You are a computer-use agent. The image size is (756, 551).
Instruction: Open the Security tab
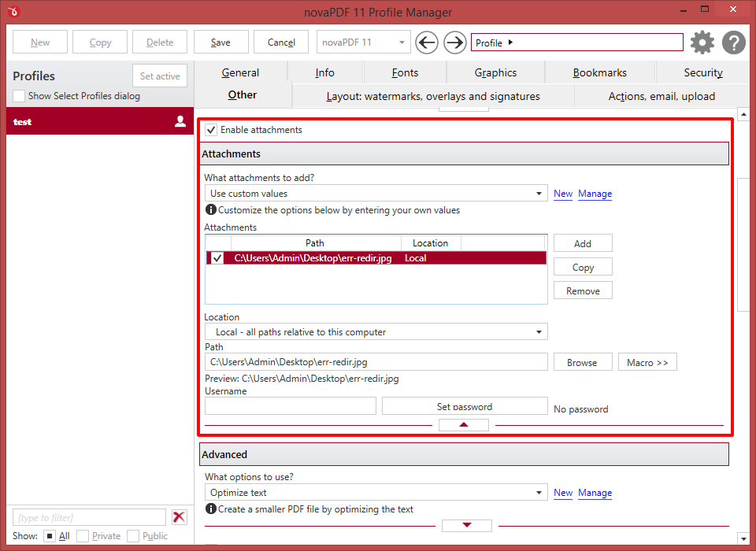point(703,72)
